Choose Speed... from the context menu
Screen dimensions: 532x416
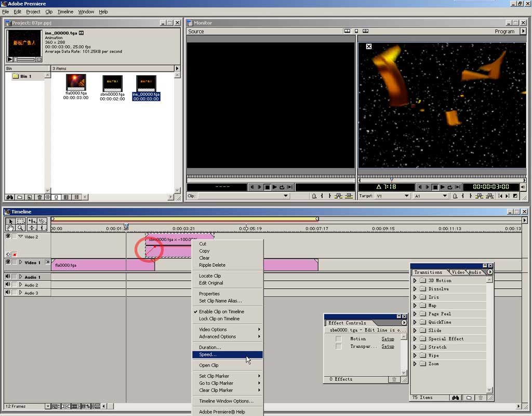coord(208,355)
